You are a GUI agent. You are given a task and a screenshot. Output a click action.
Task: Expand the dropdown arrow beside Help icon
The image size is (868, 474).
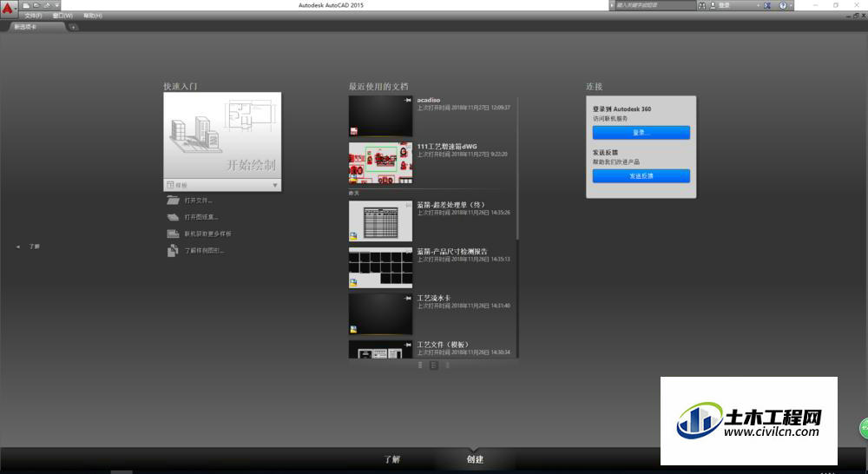(791, 5)
